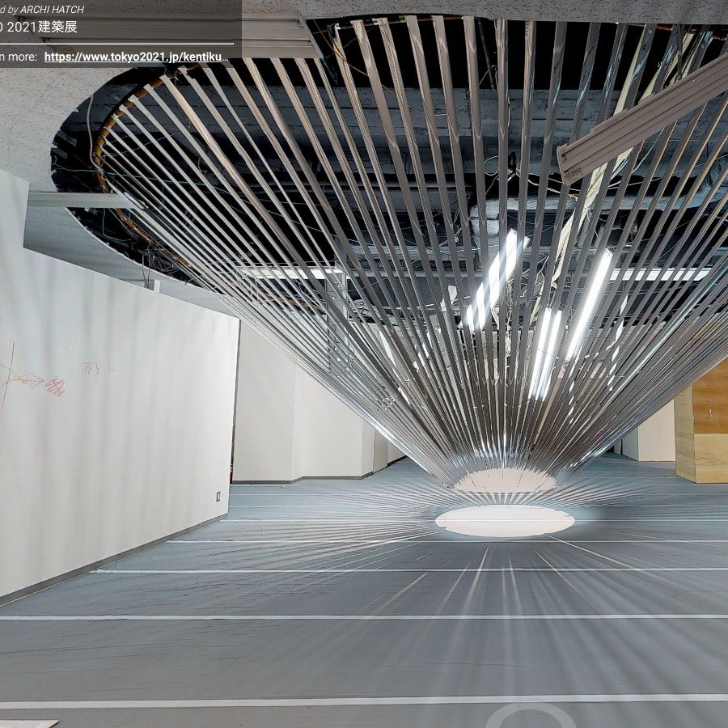Select the wall outlet on the left wall

pos(218,496)
